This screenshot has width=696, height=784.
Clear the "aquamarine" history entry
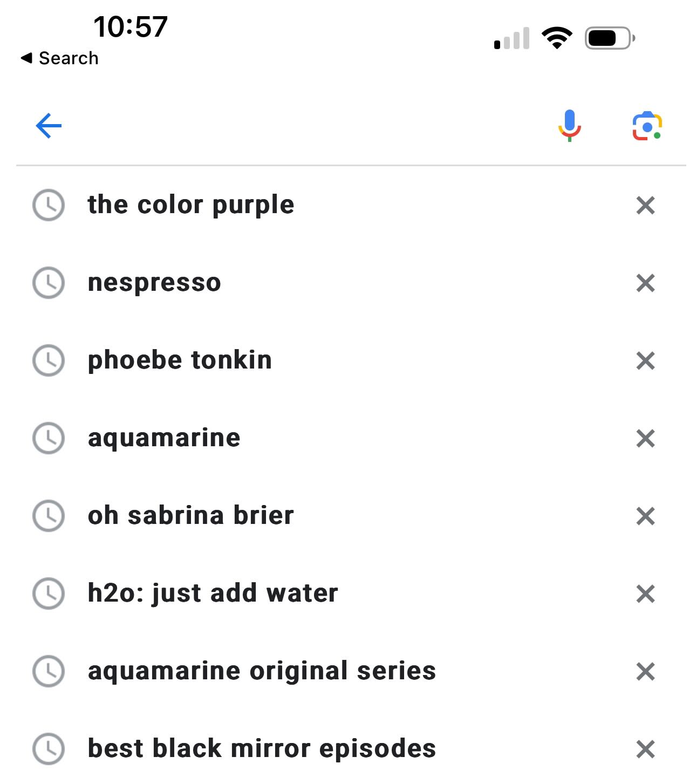coord(645,438)
